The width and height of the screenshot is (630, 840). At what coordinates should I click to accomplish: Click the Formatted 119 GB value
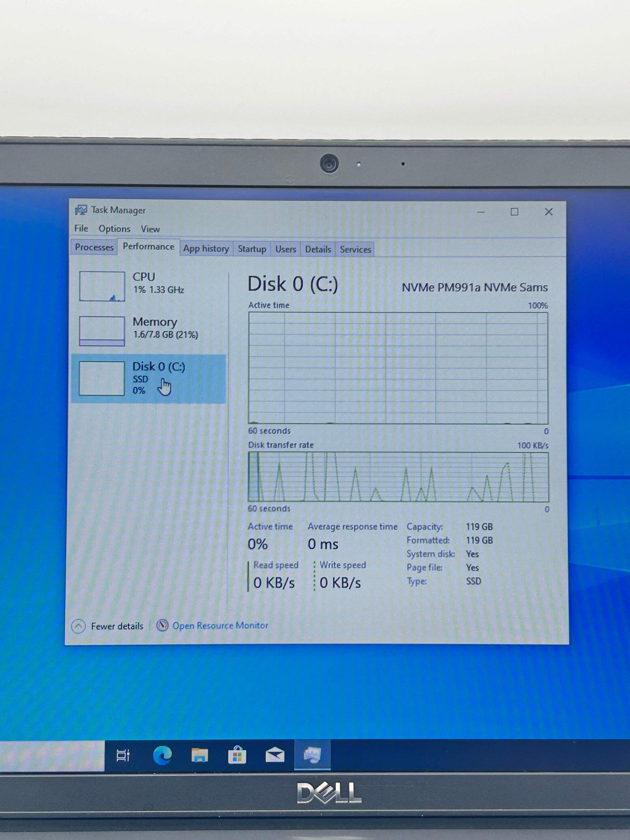(479, 540)
